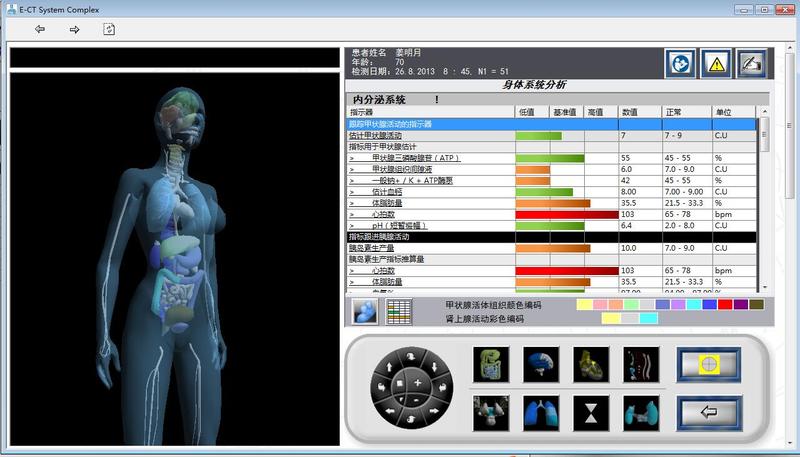The height and width of the screenshot is (457, 800).
Task: Click the yellow warning triangle icon
Action: coord(716,63)
